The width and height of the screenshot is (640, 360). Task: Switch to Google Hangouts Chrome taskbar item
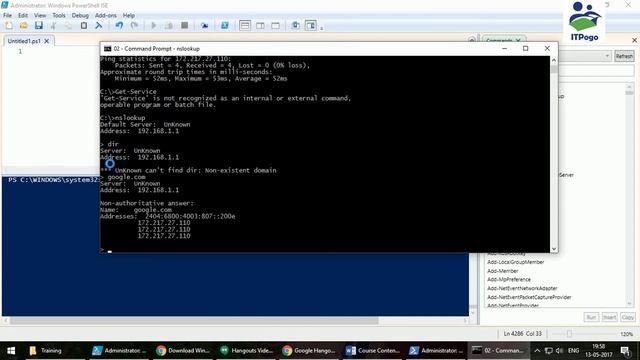pos(310,350)
